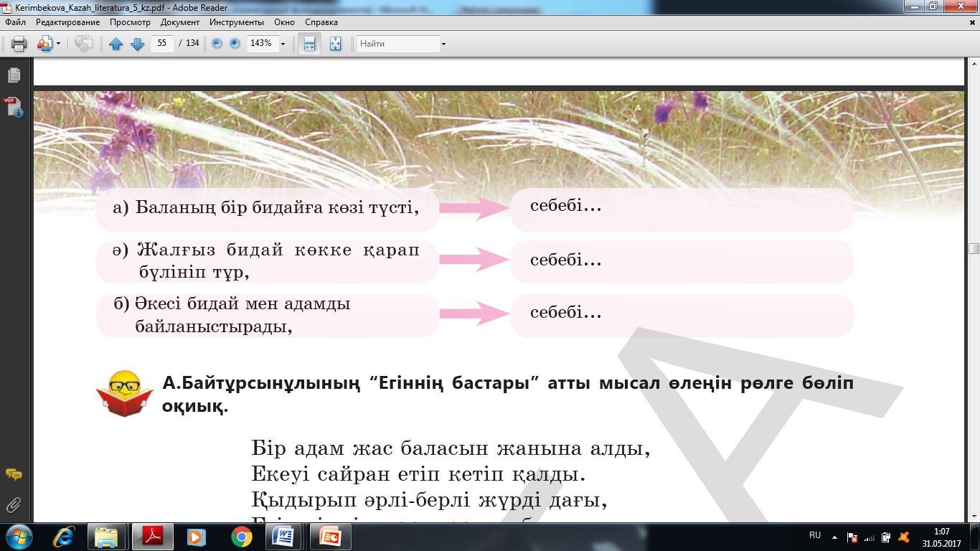The image size is (980, 551).
Task: Zoom in with the plus button
Action: pos(235,44)
